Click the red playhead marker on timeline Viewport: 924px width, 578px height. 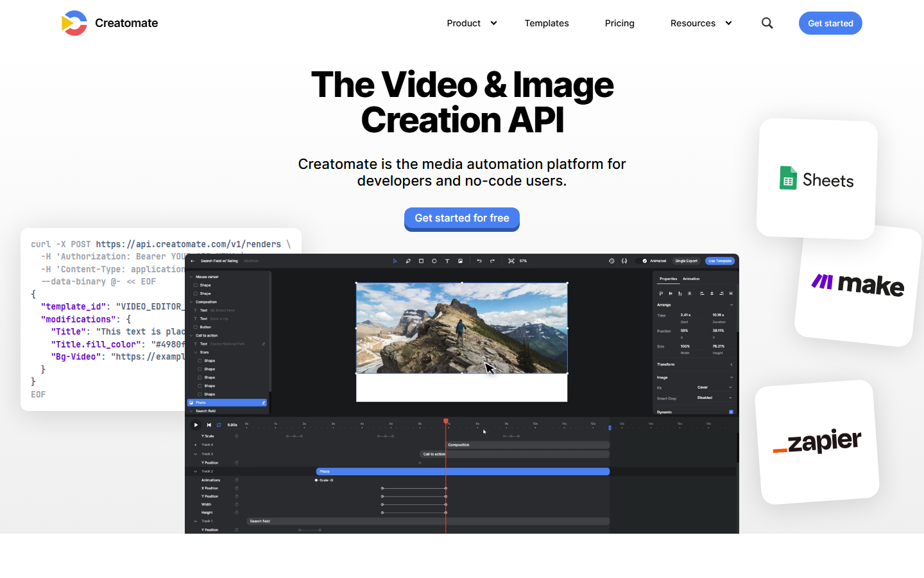tap(446, 421)
